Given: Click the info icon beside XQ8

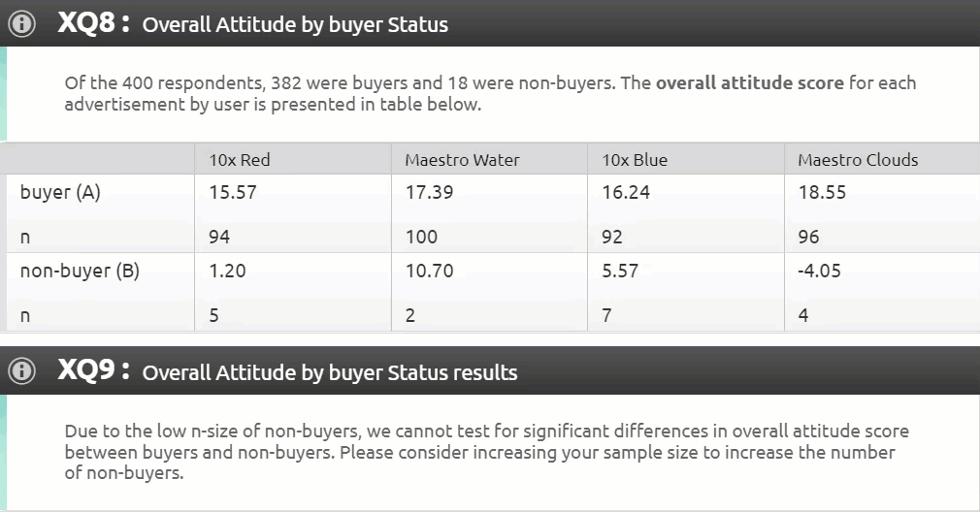Looking at the screenshot, I should (x=22, y=23).
